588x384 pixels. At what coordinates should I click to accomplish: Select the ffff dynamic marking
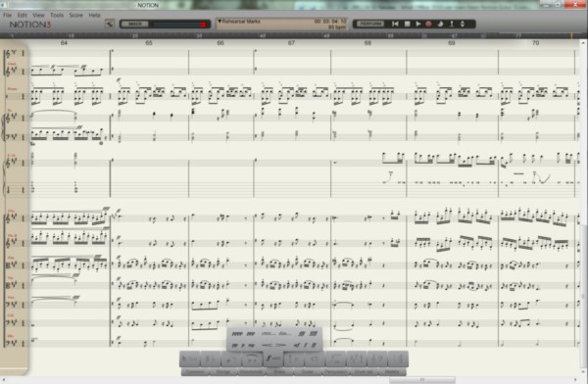coord(315,334)
